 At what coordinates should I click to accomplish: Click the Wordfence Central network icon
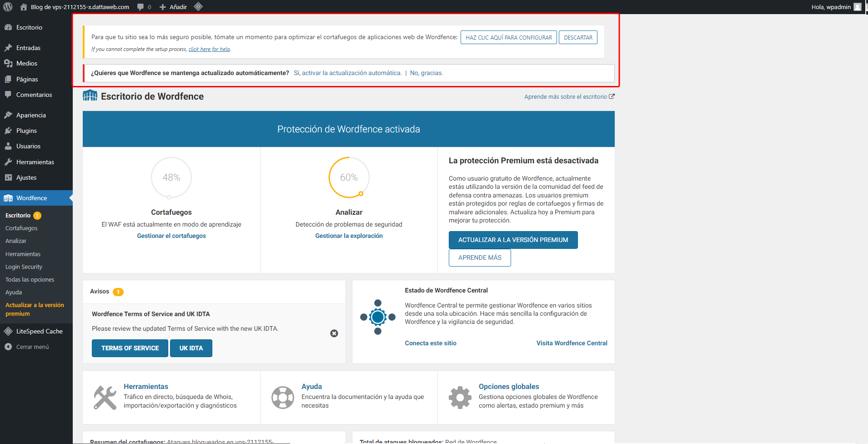[x=378, y=317]
